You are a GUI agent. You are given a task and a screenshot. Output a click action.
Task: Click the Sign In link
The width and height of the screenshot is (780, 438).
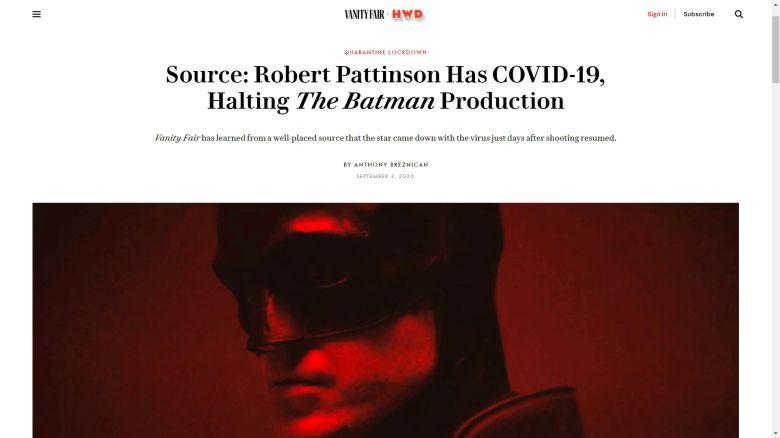click(657, 14)
